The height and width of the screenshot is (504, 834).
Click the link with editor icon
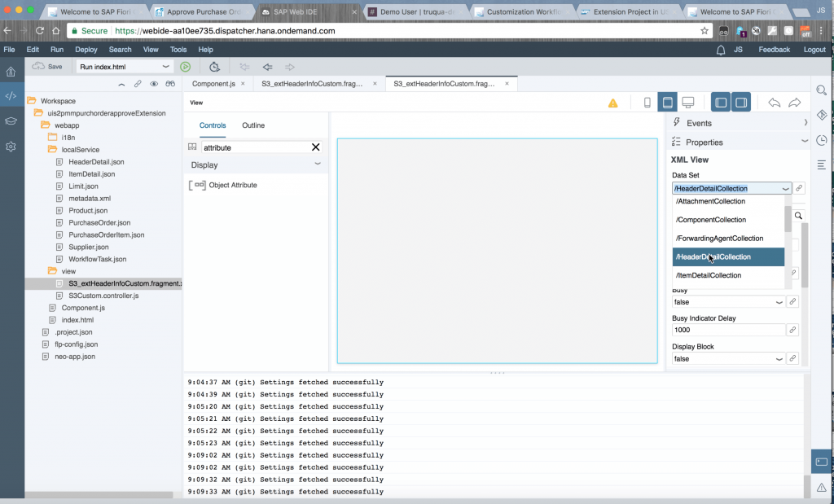coord(138,84)
